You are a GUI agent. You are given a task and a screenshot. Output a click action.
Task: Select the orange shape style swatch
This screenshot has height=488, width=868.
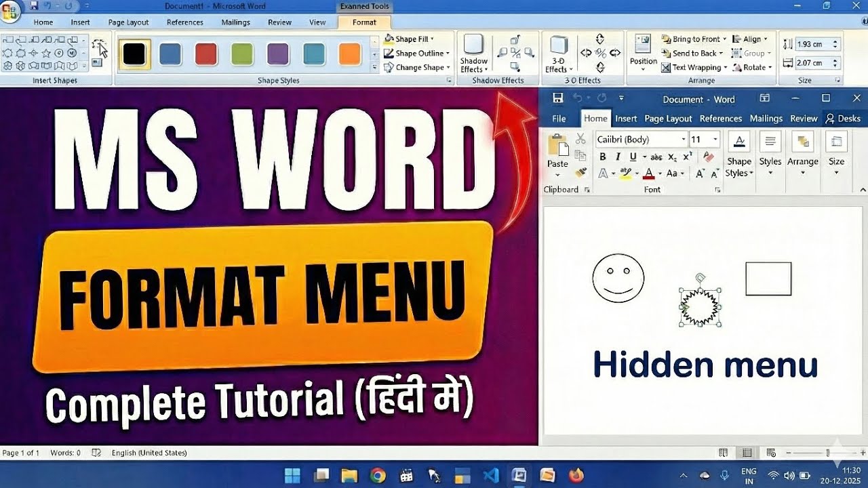tap(350, 54)
